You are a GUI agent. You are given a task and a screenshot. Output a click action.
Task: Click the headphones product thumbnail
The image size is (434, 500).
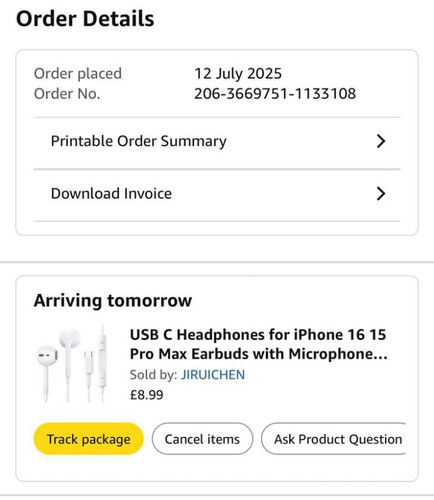[x=72, y=363]
